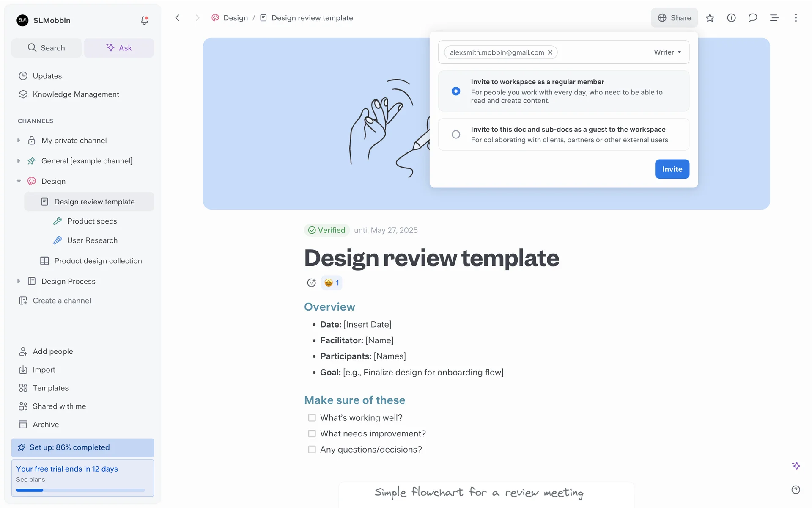The height and width of the screenshot is (508, 812).
Task: Star this document as favorite
Action: (710, 18)
